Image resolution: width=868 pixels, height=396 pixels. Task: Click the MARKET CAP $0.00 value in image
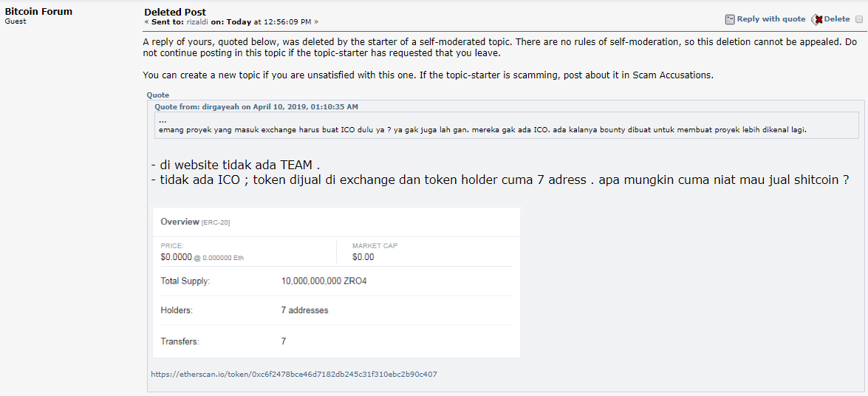tap(363, 257)
